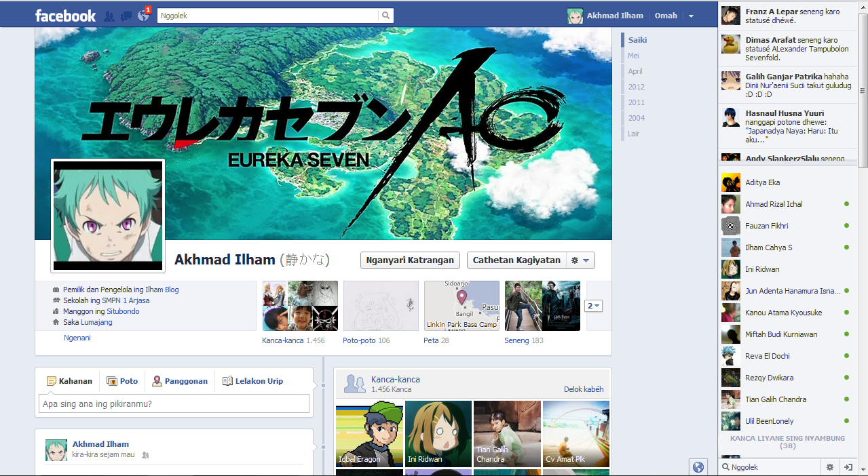The image size is (868, 476).
Task: Open the Kanca-kanca friends thumbnail box
Action: [300, 306]
